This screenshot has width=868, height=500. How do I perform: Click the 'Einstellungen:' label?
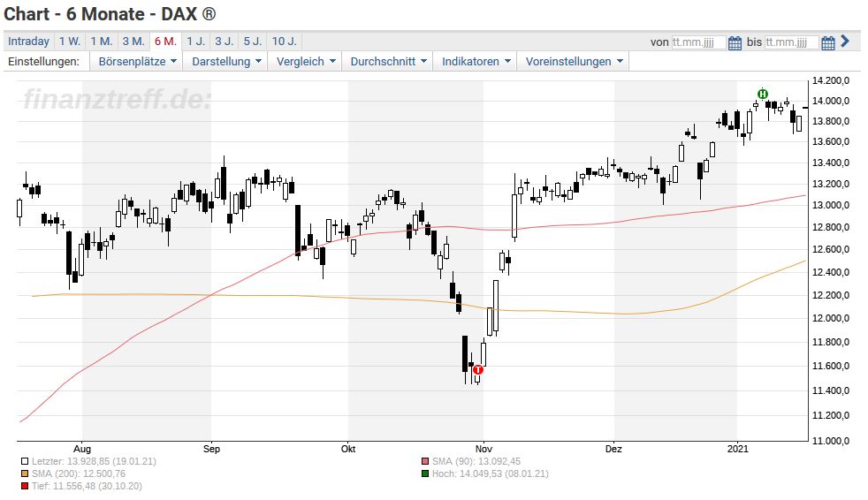pyautogui.click(x=43, y=61)
